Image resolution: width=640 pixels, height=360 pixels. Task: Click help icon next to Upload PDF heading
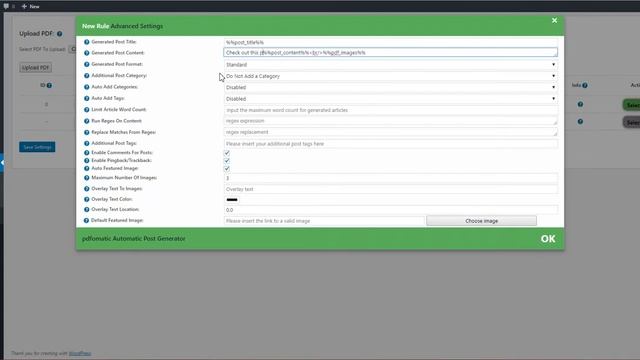click(x=60, y=34)
